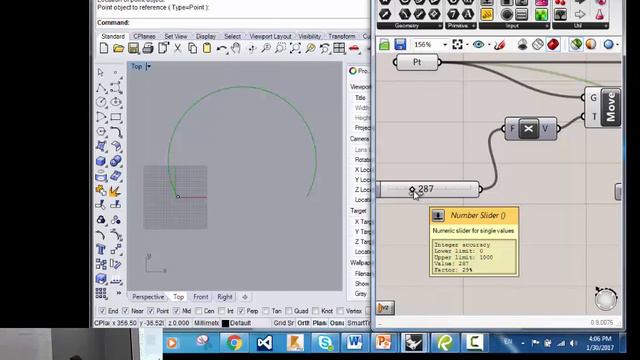The height and width of the screenshot is (360, 640).
Task: Toggle Grid Snap in the status bar
Action: (284, 323)
